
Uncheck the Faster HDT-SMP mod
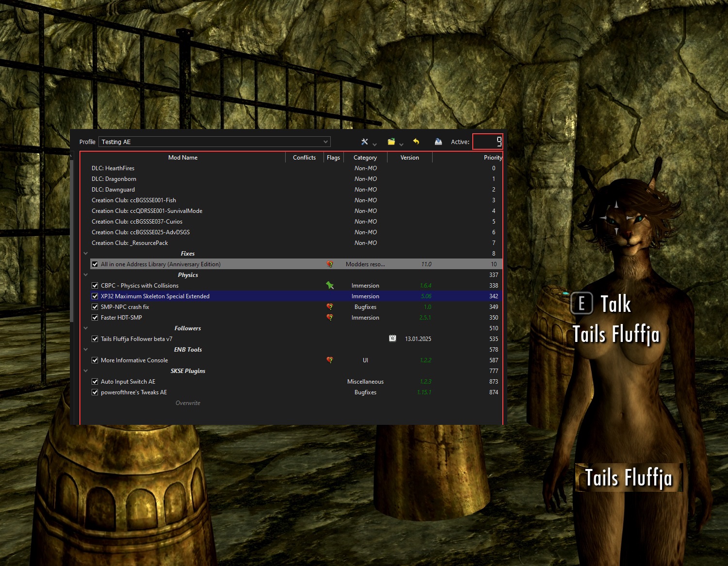click(95, 318)
